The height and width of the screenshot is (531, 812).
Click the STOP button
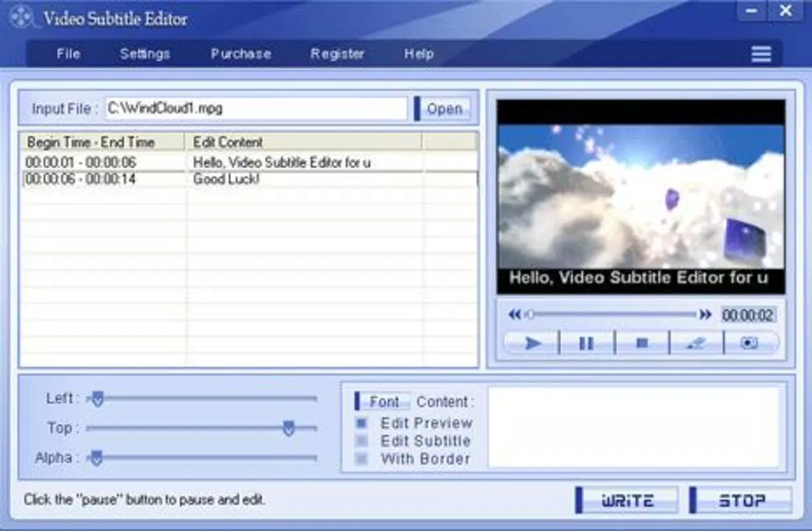741,500
